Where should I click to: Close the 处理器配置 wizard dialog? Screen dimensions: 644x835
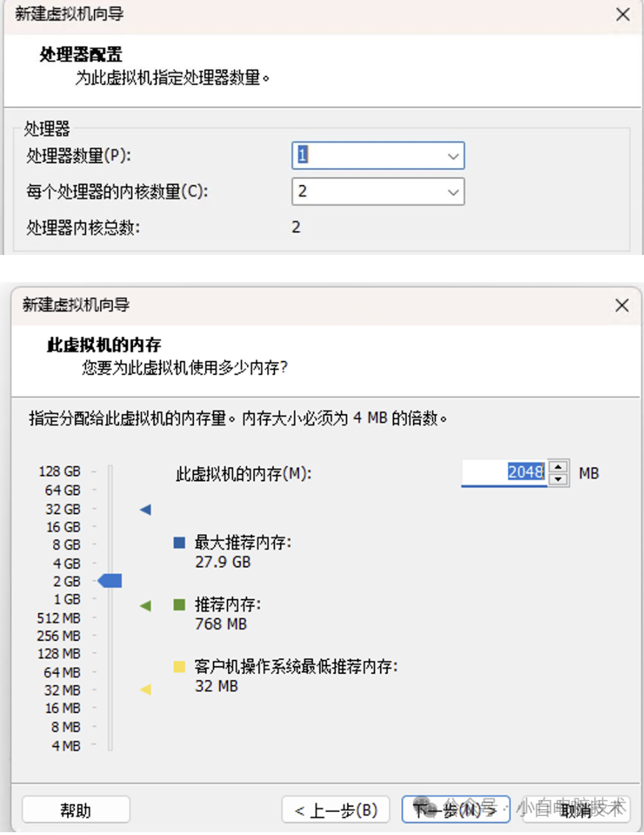pyautogui.click(x=623, y=14)
